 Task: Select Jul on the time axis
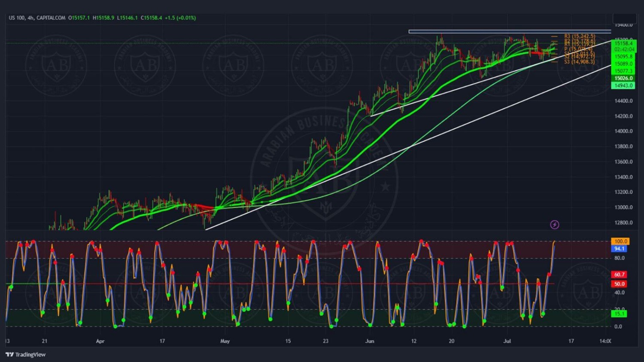(507, 341)
